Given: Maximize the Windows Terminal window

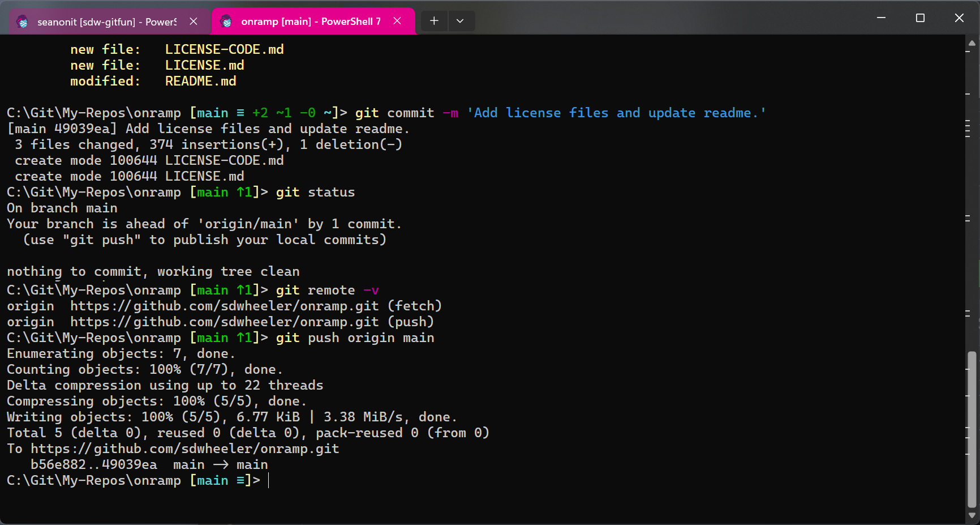Looking at the screenshot, I should point(920,18).
